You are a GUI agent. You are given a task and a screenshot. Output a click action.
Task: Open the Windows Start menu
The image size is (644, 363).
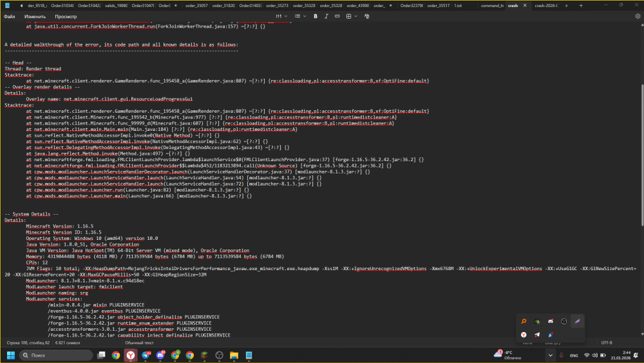pyautogui.click(x=11, y=355)
